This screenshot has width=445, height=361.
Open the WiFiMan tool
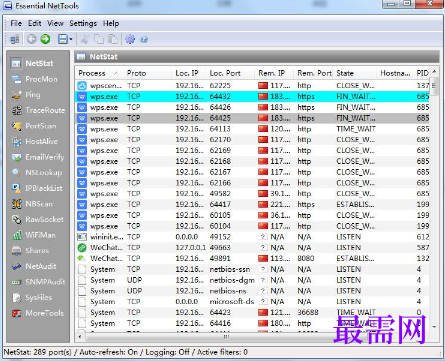(x=33, y=235)
